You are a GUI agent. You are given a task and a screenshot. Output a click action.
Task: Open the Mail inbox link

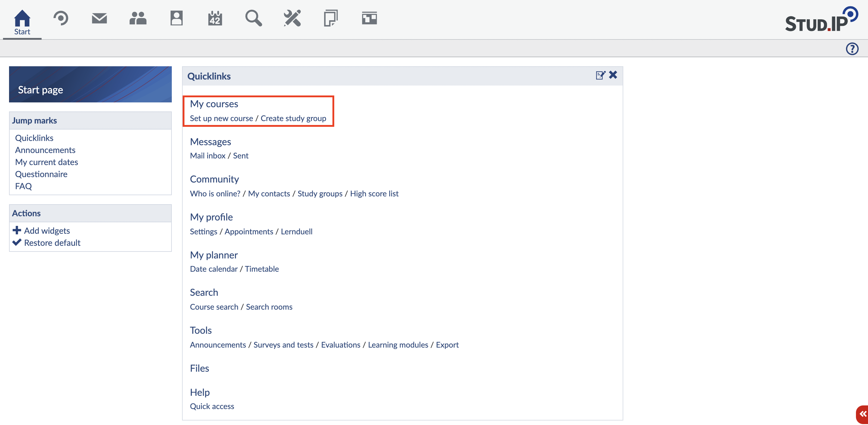click(x=208, y=156)
